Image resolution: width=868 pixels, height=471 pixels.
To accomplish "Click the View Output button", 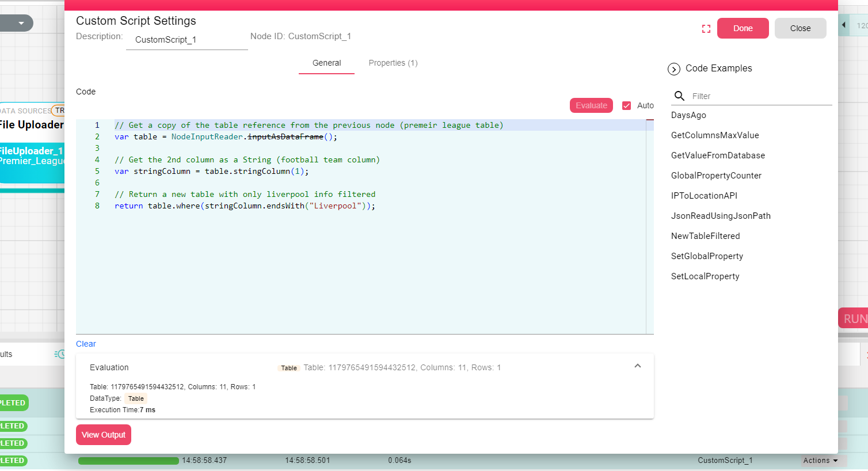I will coord(104,435).
